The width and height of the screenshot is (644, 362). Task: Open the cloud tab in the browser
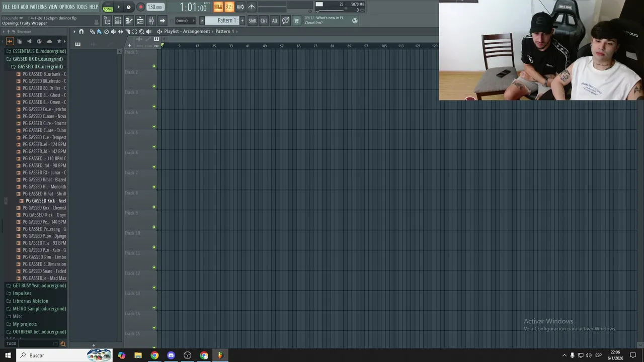tap(49, 41)
